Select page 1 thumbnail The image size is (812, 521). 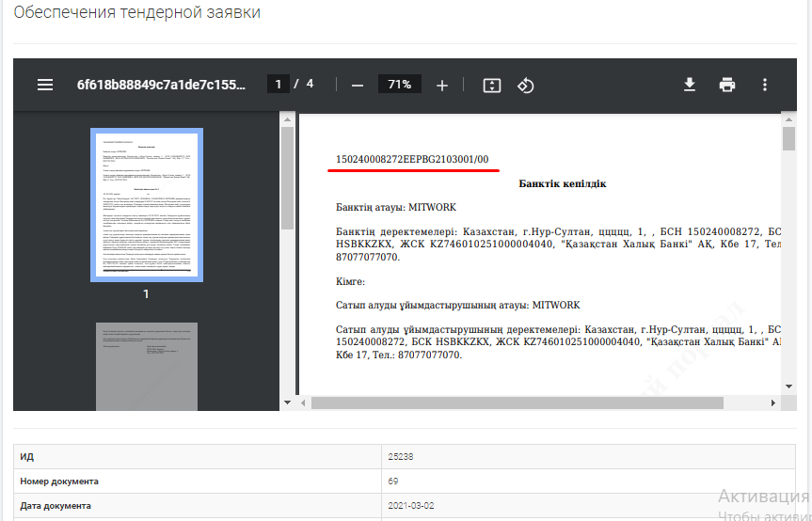point(146,205)
